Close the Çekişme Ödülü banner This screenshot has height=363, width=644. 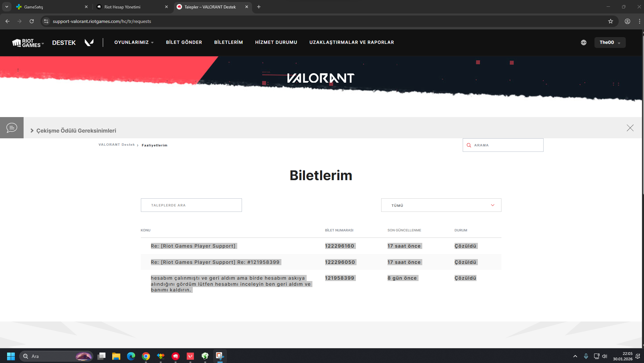pos(630,128)
